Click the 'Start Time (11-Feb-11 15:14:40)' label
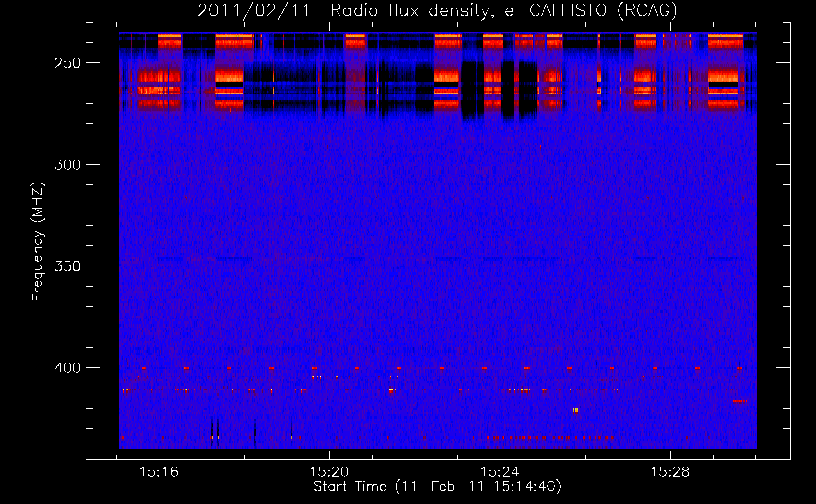The height and width of the screenshot is (504, 816). click(437, 486)
